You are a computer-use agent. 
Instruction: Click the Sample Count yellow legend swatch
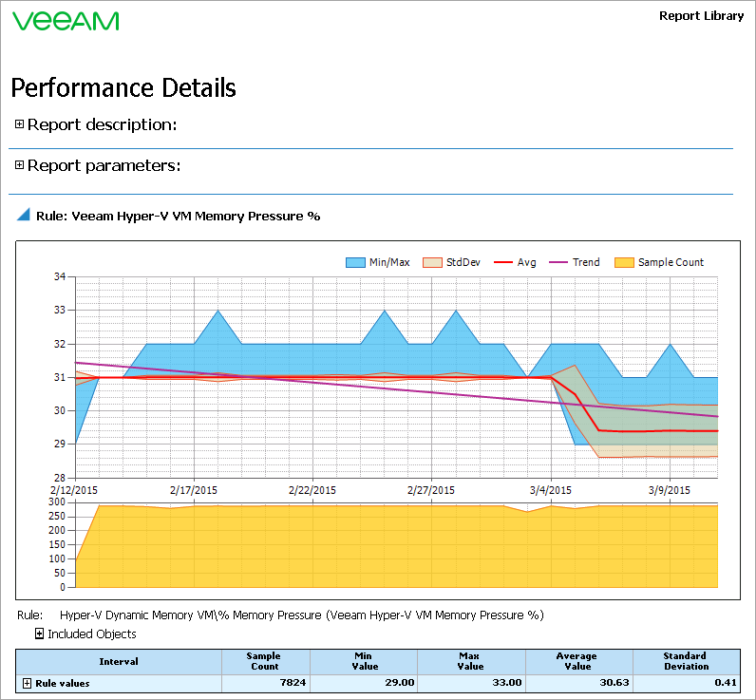tap(624, 263)
